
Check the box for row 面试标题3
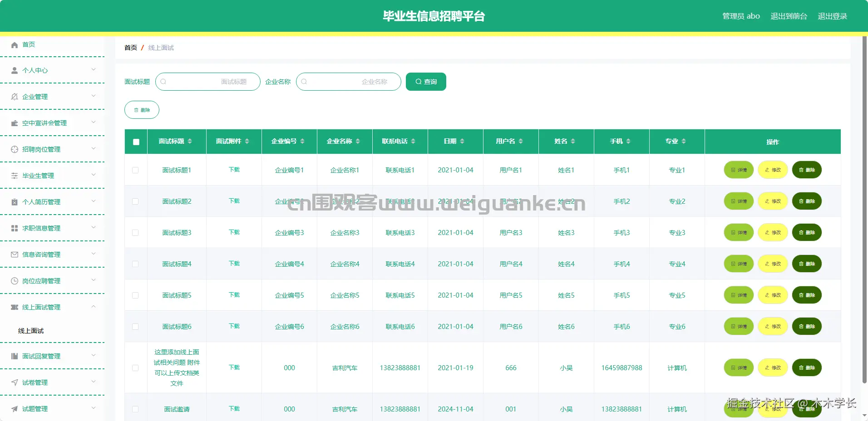(x=135, y=233)
